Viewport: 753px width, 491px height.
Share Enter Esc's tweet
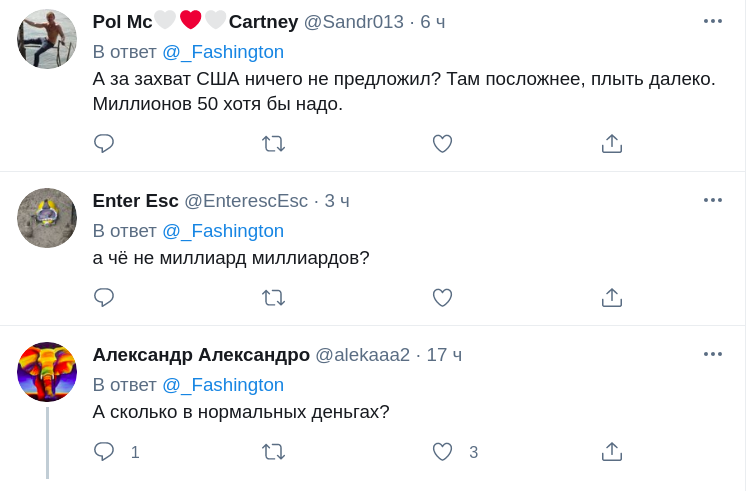click(x=612, y=298)
